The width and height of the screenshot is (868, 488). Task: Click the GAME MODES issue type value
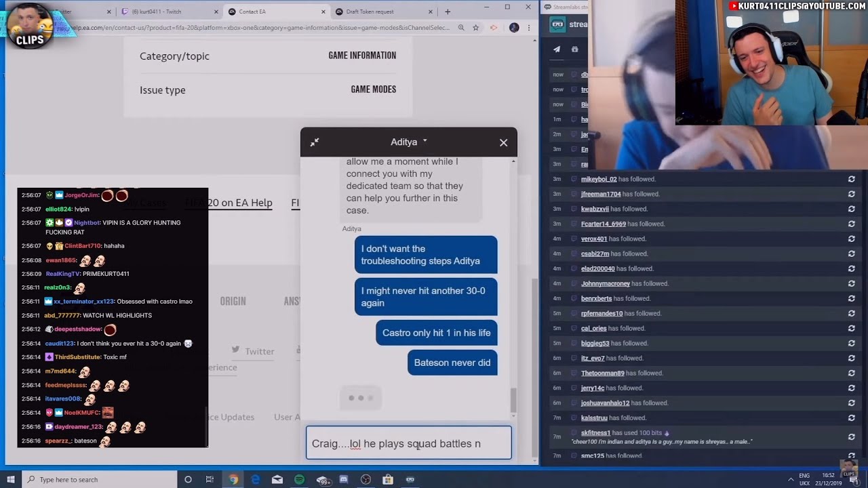(374, 89)
